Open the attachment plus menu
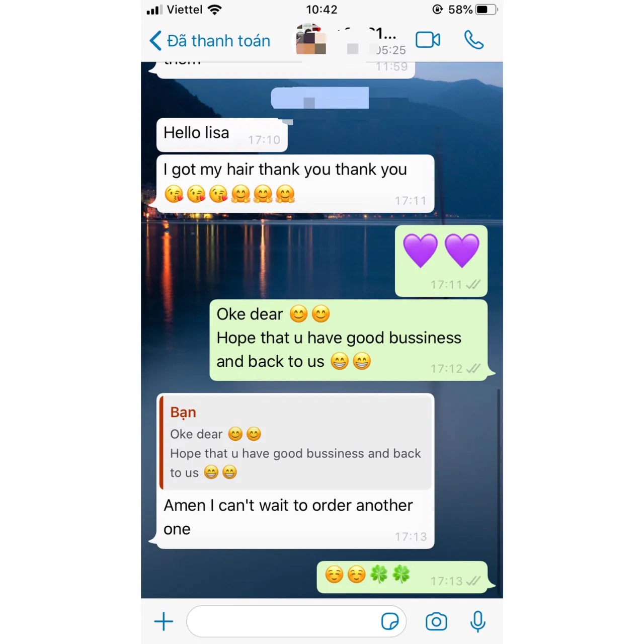 164,621
